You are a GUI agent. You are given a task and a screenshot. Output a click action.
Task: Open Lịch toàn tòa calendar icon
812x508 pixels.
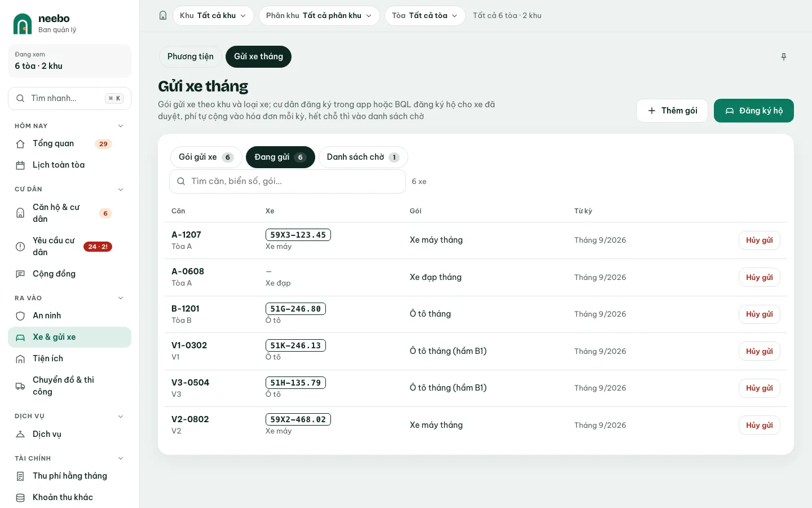coord(20,165)
